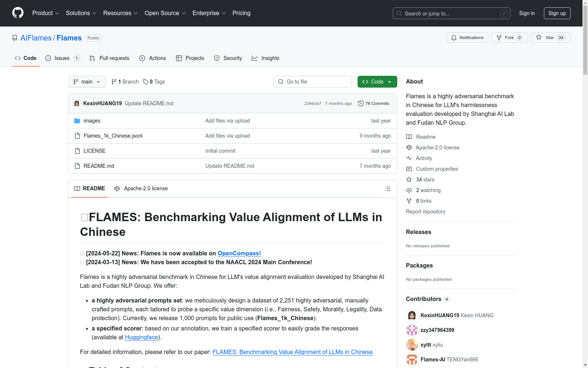Open the AIFlames owner link

(x=36, y=38)
